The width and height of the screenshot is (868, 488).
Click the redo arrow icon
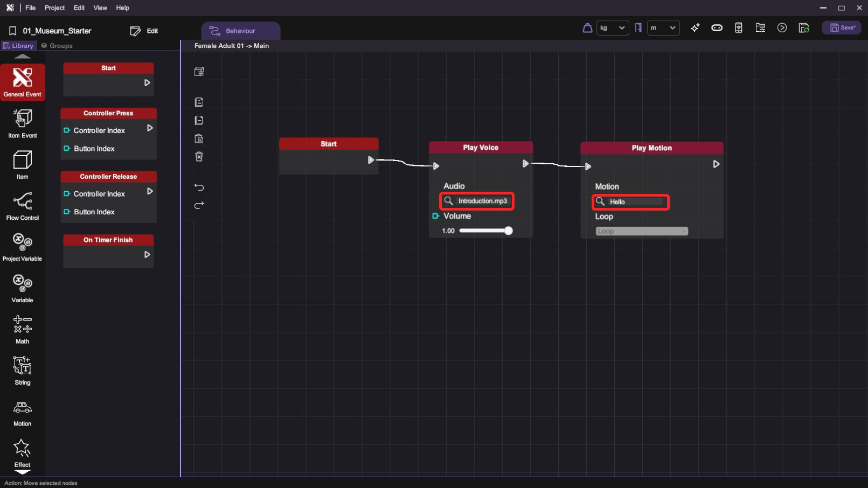(x=199, y=205)
